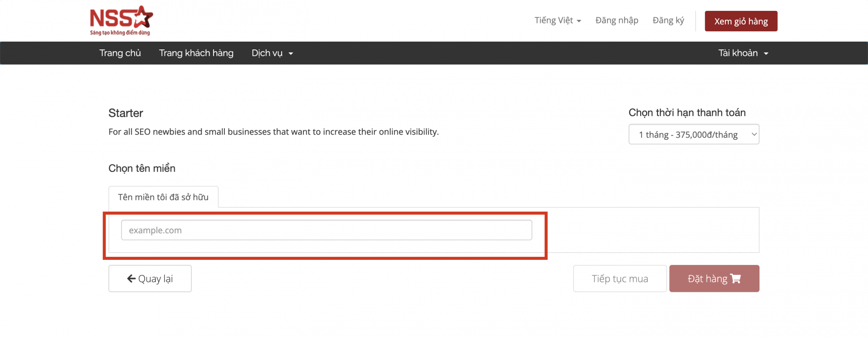Open the billing cycle dropdown 1 tháng
Viewport: 868px width, 337px height.
694,134
